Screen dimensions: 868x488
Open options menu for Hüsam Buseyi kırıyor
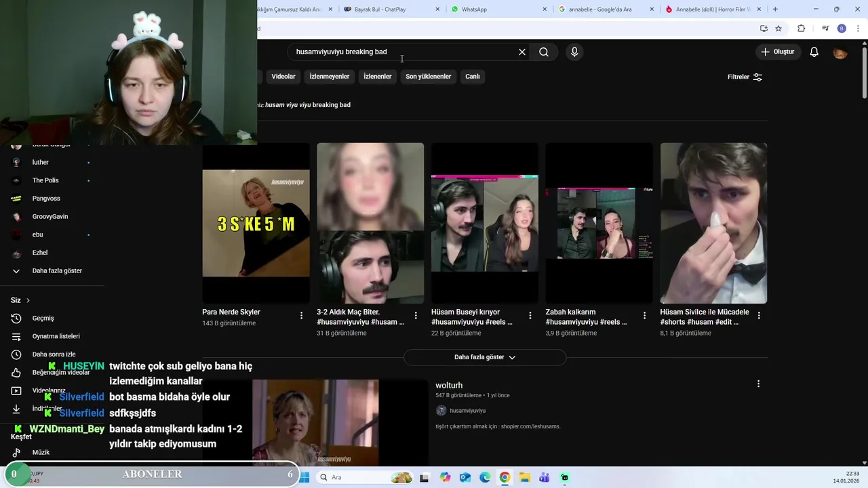(530, 315)
